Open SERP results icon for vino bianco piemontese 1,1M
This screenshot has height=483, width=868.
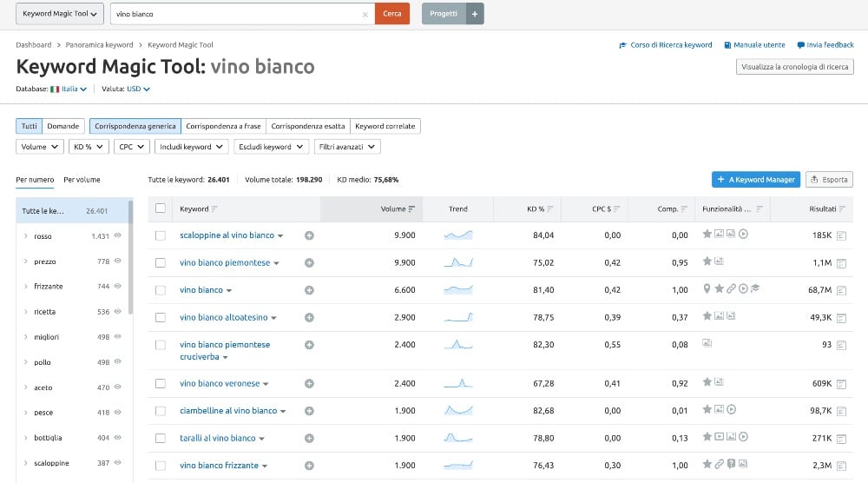pos(841,263)
